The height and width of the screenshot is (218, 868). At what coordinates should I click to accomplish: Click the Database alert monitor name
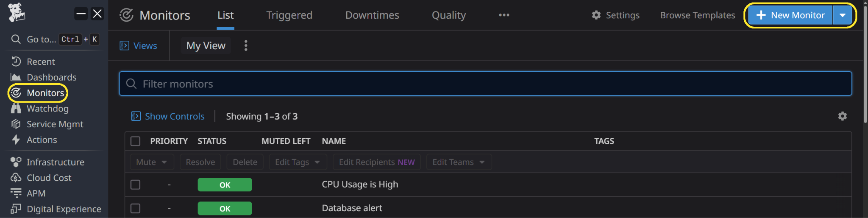click(352, 208)
